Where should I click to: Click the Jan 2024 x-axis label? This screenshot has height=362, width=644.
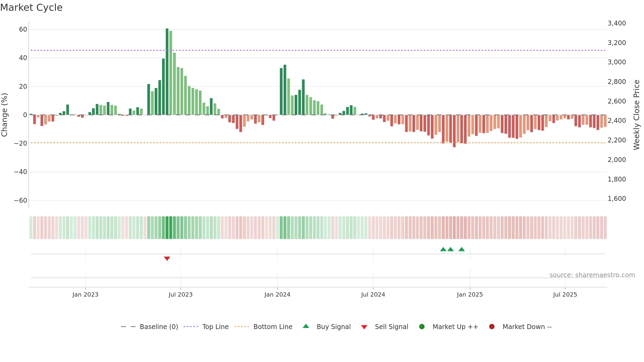coord(277,294)
